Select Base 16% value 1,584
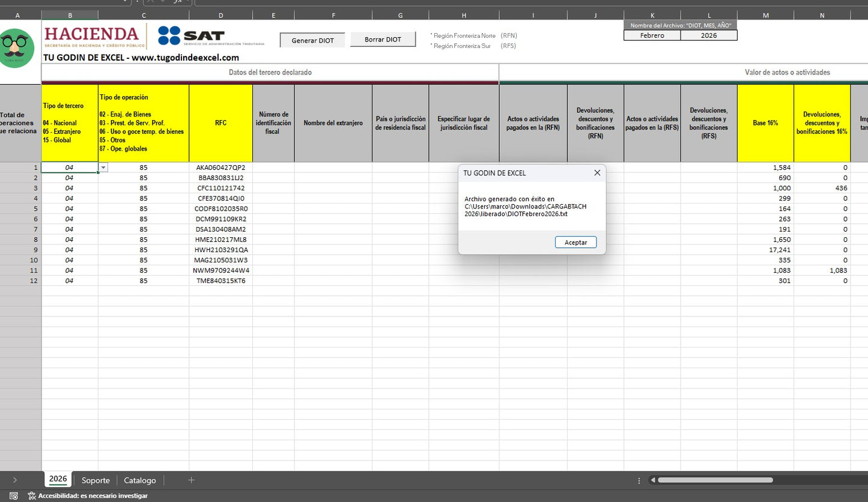 [x=765, y=168]
